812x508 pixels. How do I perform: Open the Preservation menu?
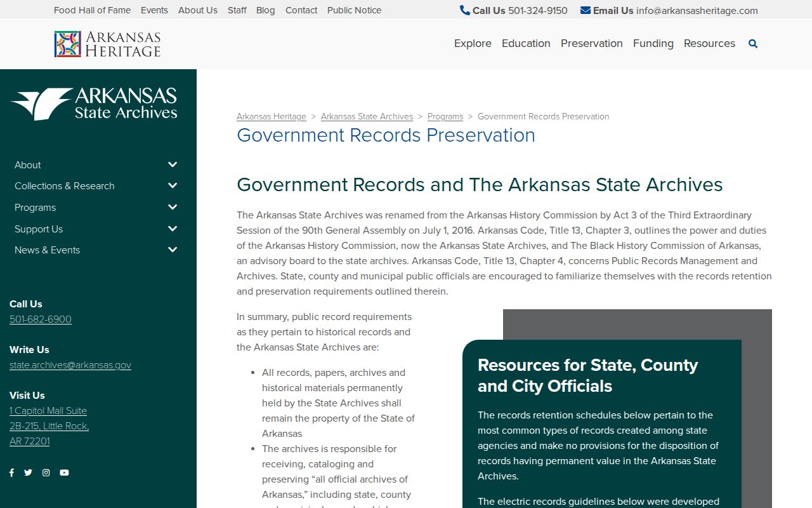tap(592, 43)
